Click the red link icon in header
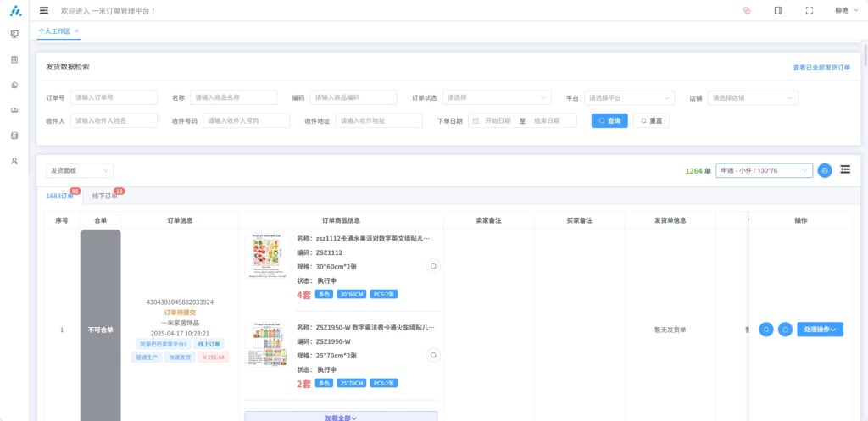The height and width of the screenshot is (421, 868). pyautogui.click(x=747, y=10)
